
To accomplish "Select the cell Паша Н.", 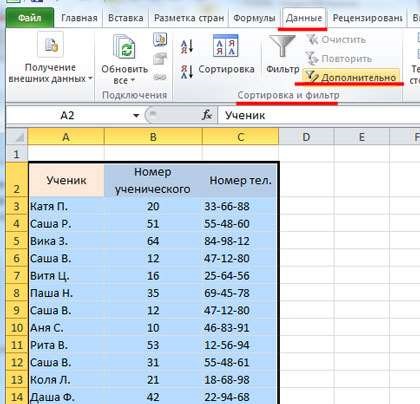I will click(66, 293).
